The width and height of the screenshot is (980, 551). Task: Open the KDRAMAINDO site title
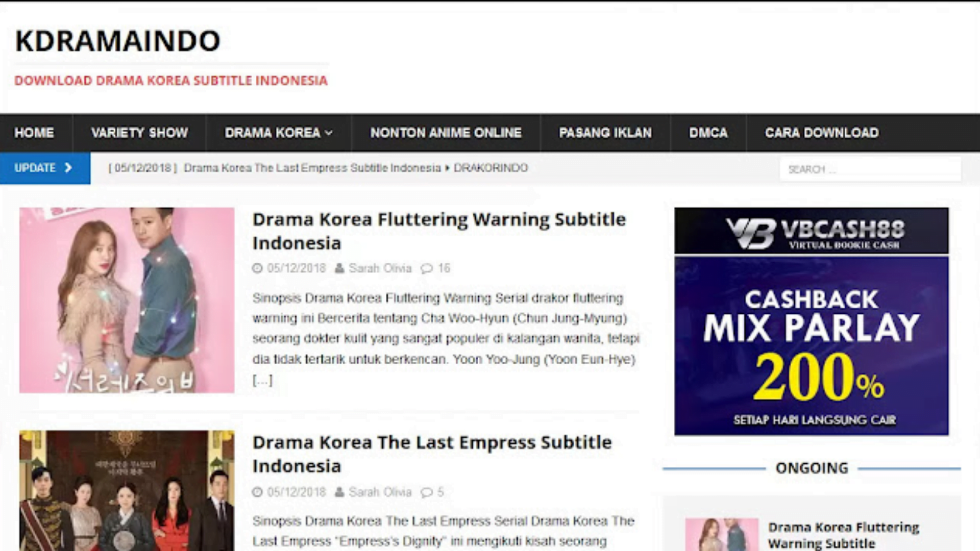click(x=118, y=41)
